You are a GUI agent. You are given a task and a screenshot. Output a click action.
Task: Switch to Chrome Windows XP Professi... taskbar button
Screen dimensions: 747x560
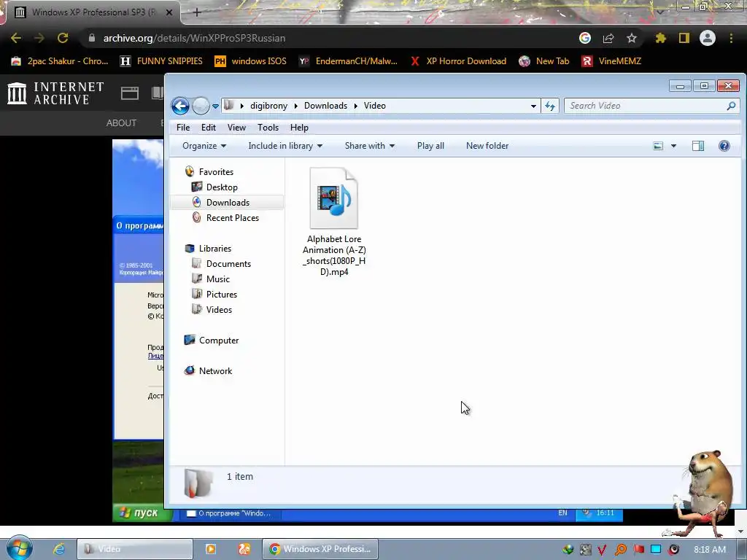click(320, 549)
